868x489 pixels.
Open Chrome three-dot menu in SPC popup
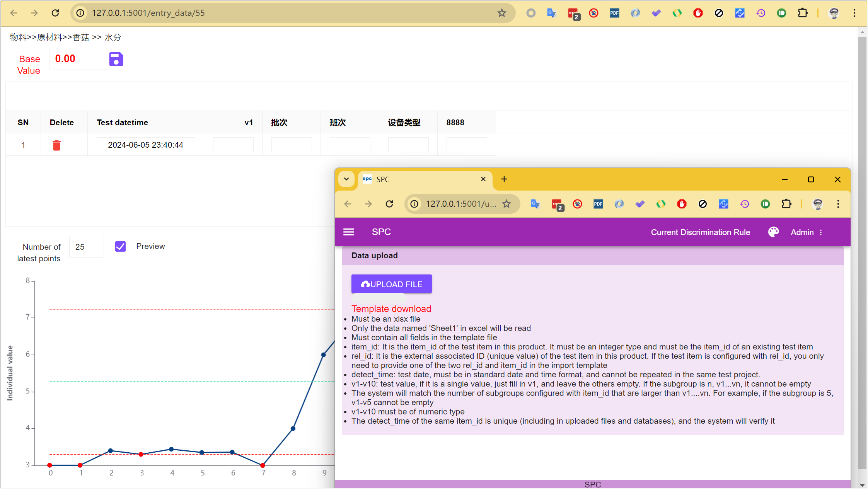pos(838,204)
